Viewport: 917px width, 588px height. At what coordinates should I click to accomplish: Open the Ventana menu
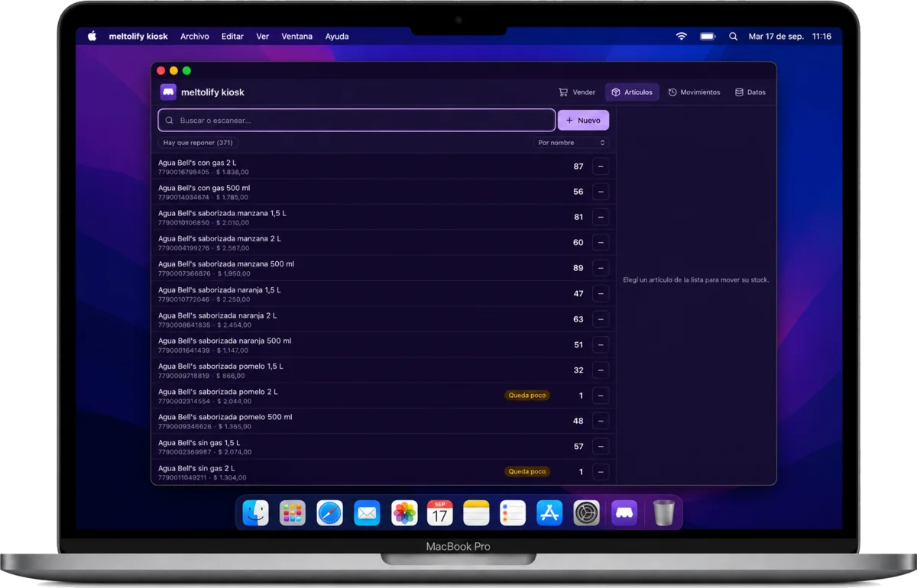pyautogui.click(x=296, y=36)
